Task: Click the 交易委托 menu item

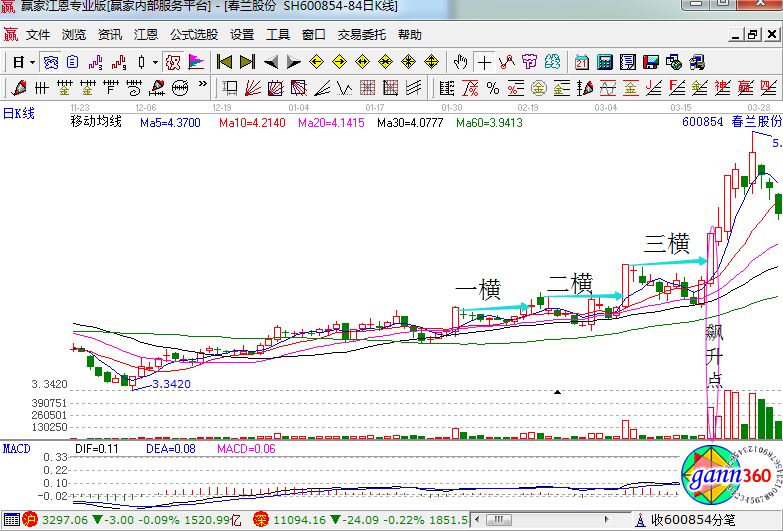Action: (361, 34)
